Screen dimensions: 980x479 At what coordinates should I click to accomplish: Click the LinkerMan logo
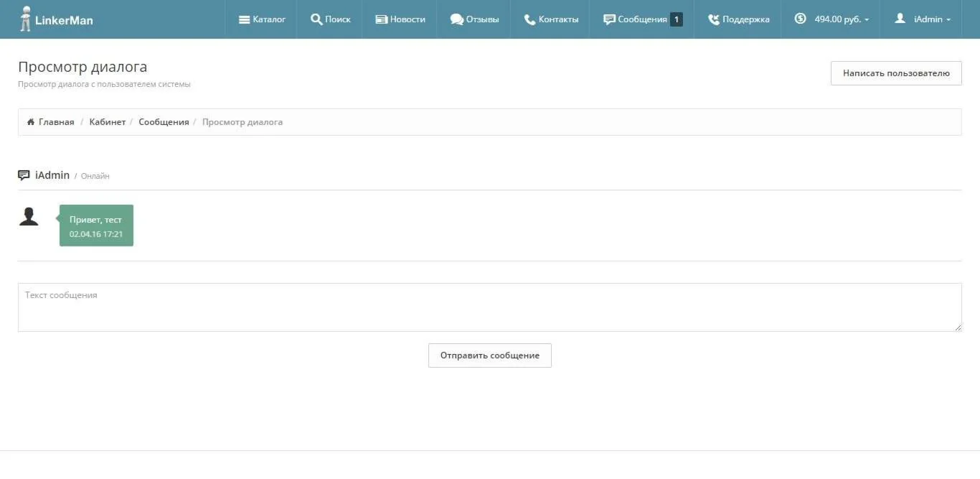(56, 19)
